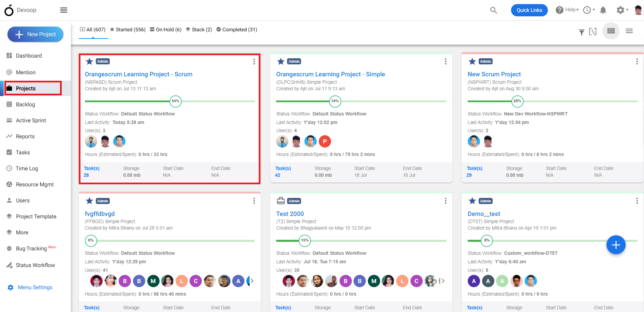Open the Test 2000 project link

tap(290, 214)
